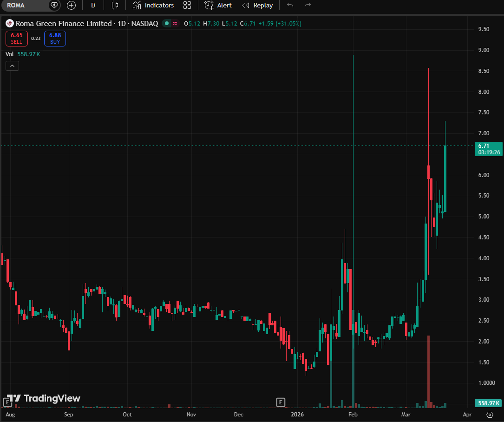Open the candlestick chart style selector
This screenshot has height=422, width=504.
pos(115,6)
